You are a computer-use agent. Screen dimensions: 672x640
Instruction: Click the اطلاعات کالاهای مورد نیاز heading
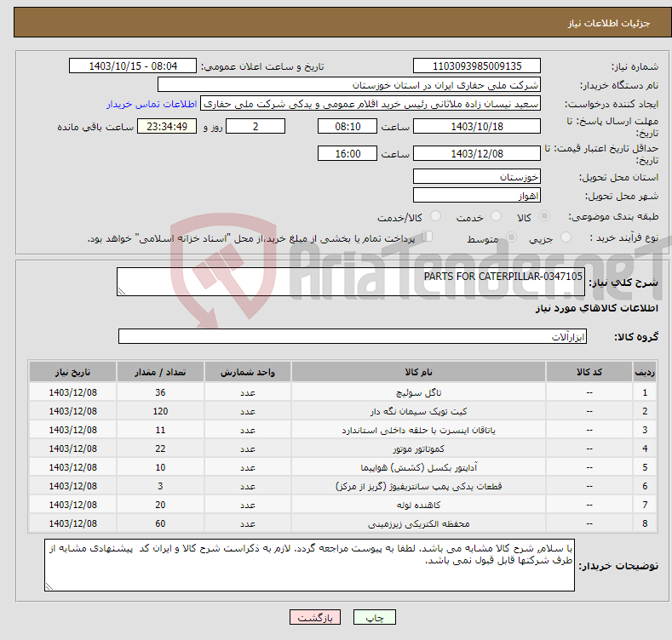tap(596, 308)
